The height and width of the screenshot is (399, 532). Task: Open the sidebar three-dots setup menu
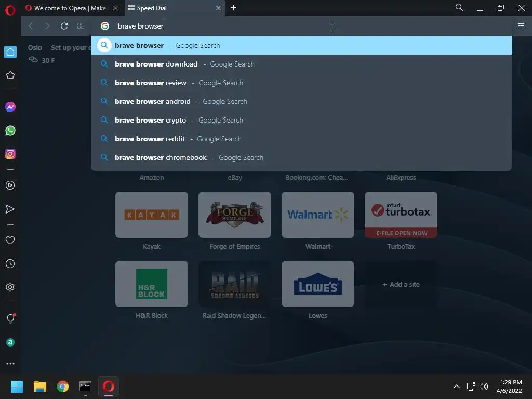point(10,364)
